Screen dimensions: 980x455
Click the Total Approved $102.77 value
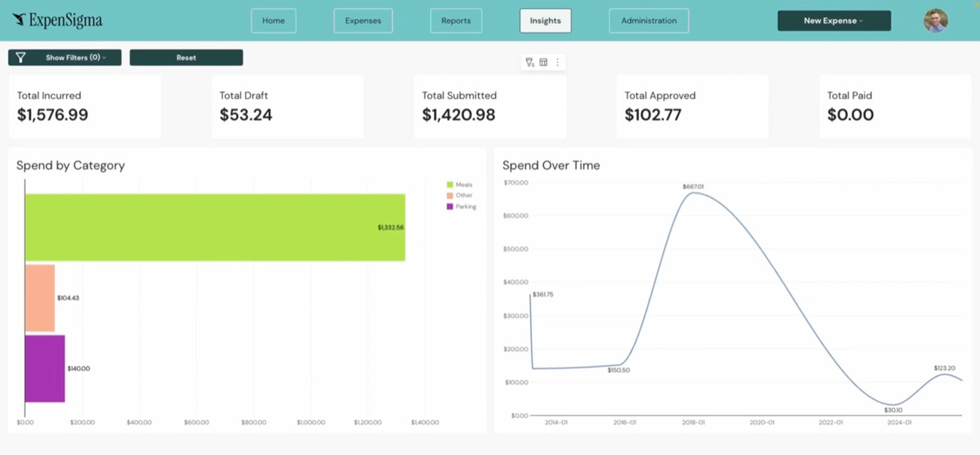pyautogui.click(x=653, y=115)
